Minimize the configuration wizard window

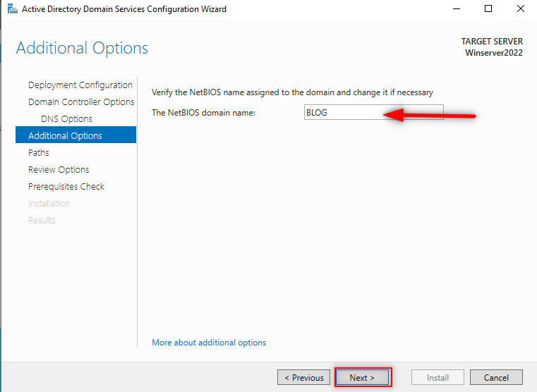456,9
